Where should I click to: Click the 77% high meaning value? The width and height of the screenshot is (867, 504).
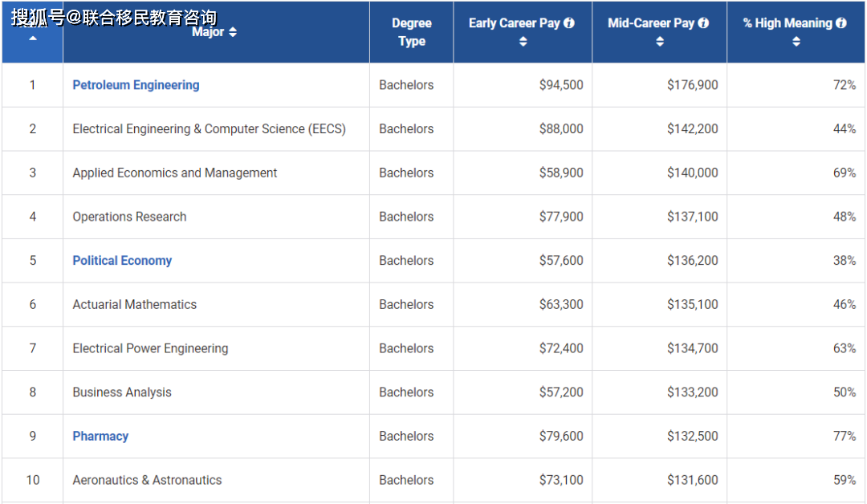coord(845,436)
